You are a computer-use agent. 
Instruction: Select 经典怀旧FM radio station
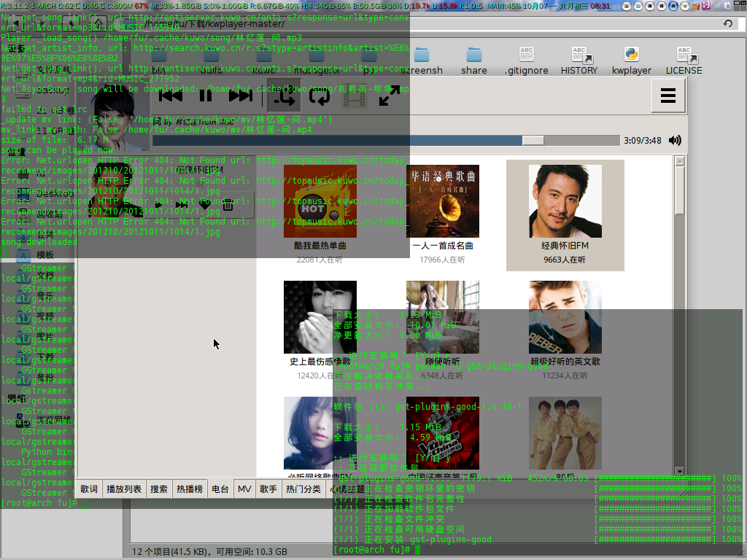click(x=565, y=215)
